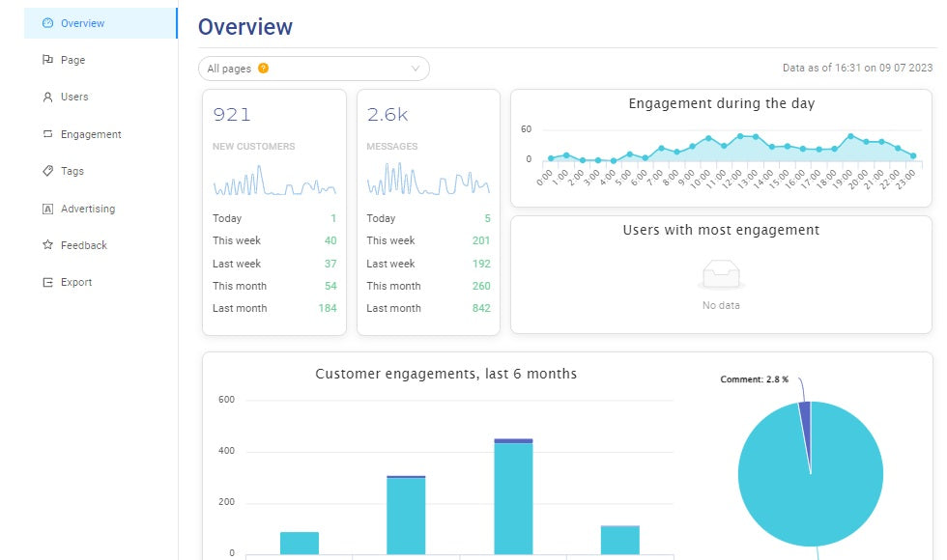The image size is (947, 560).
Task: Click the Engagement icon in sidebar
Action: coord(48,134)
